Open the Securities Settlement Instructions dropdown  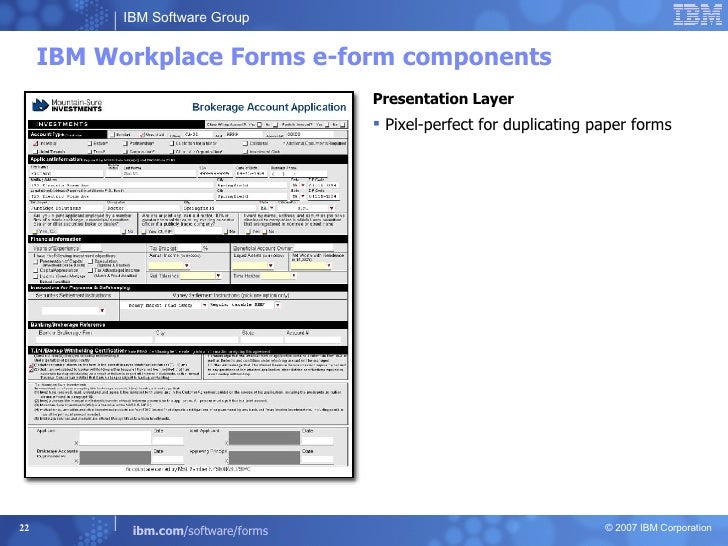73,310
